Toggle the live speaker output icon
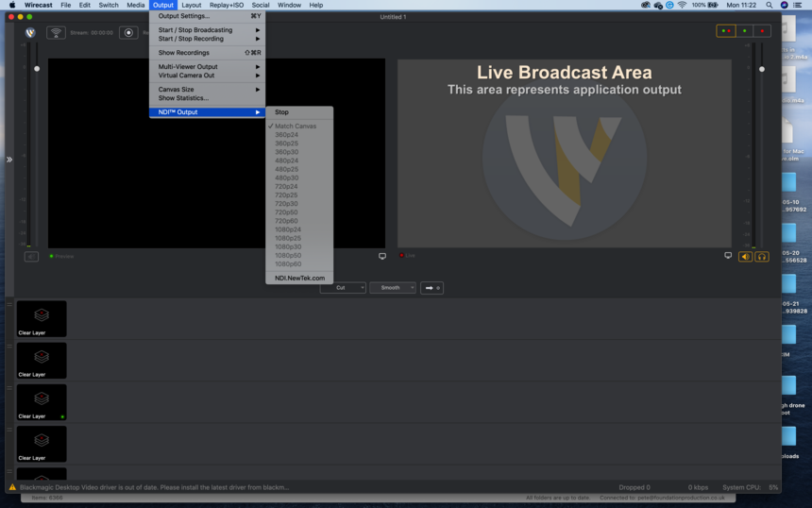The height and width of the screenshot is (508, 812). (745, 256)
